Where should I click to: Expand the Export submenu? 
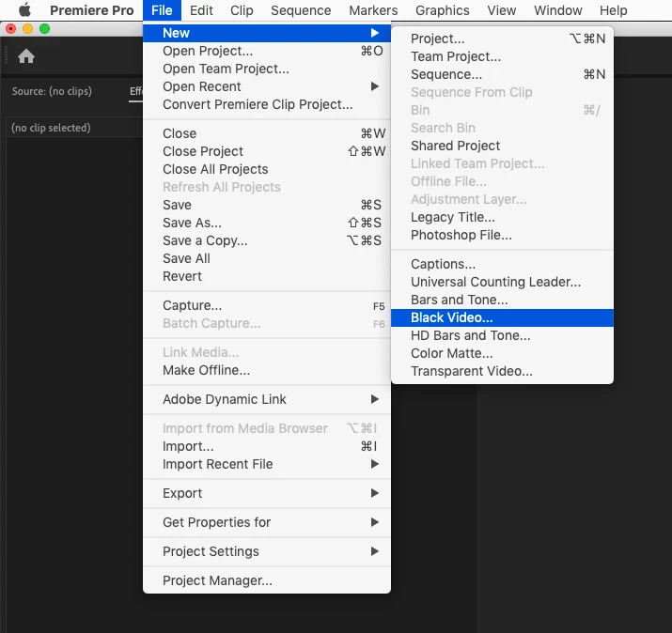pyautogui.click(x=267, y=493)
